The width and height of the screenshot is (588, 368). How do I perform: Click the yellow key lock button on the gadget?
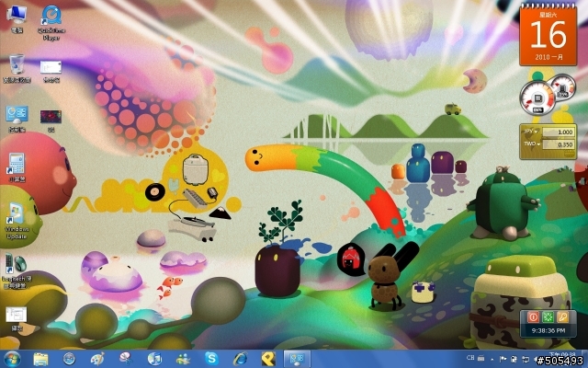563,316
